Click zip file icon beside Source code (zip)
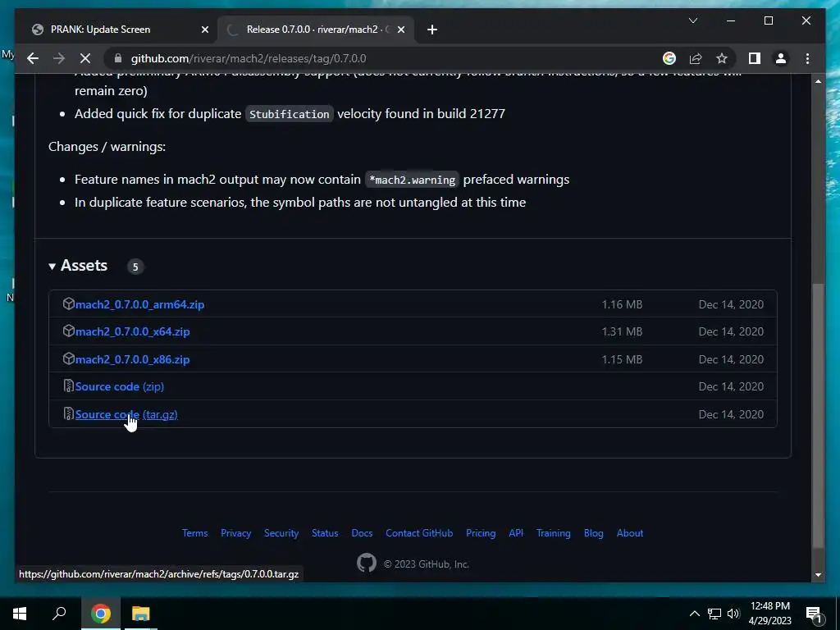Image resolution: width=840 pixels, height=630 pixels. pyautogui.click(x=69, y=386)
